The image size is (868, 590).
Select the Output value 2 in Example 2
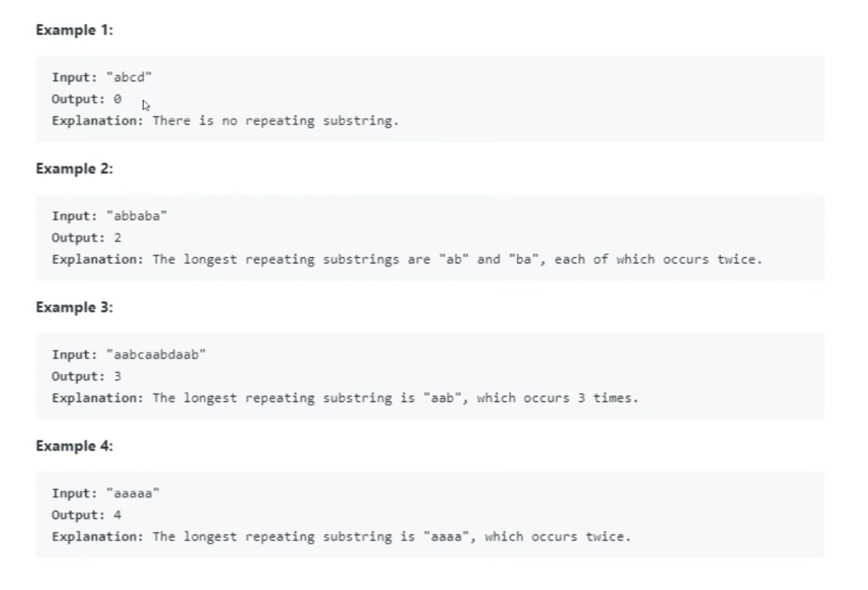[118, 238]
